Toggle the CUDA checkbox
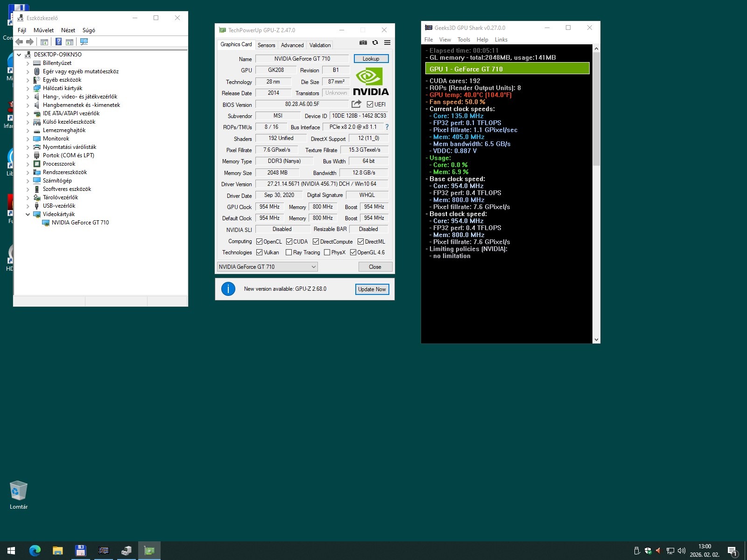The width and height of the screenshot is (747, 560). pyautogui.click(x=289, y=241)
